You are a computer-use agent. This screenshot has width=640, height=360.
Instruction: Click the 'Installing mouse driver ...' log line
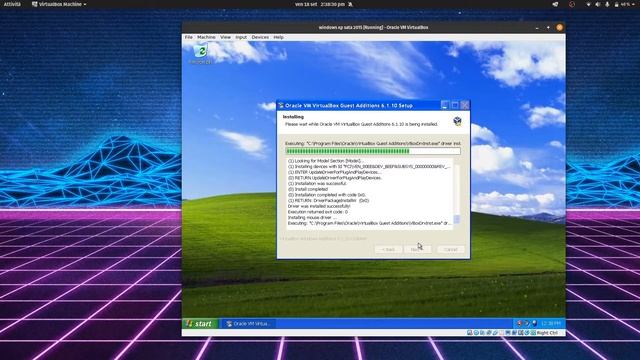pyautogui.click(x=312, y=218)
